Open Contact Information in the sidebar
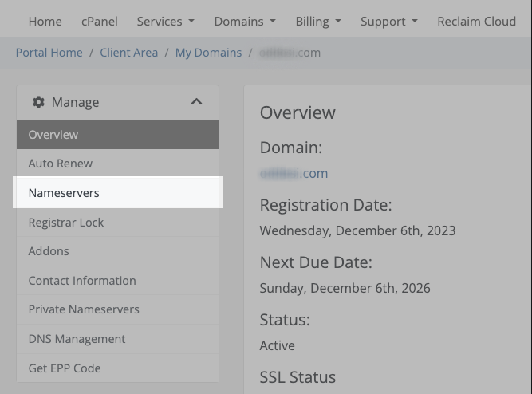 [117, 281]
